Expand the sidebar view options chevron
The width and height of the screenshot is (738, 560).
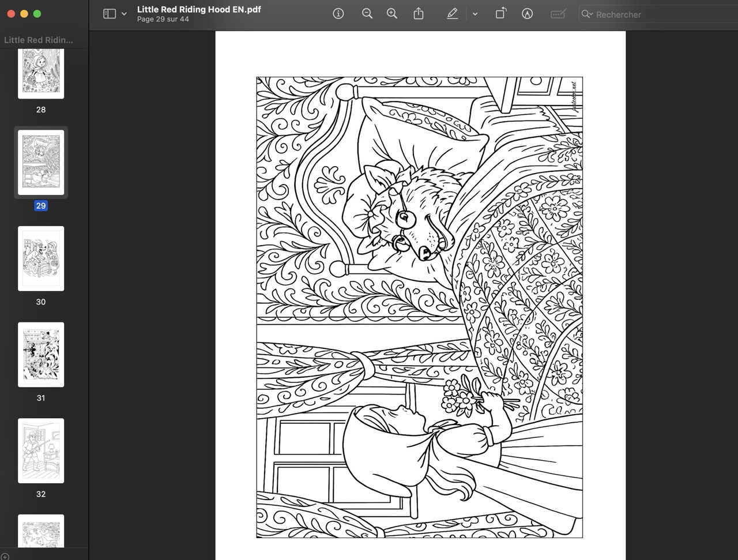[124, 14]
